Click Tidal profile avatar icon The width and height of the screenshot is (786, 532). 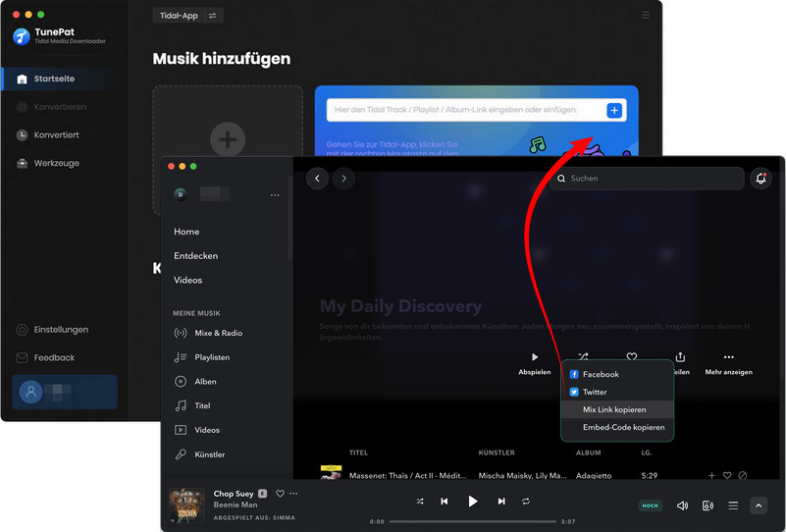[181, 194]
